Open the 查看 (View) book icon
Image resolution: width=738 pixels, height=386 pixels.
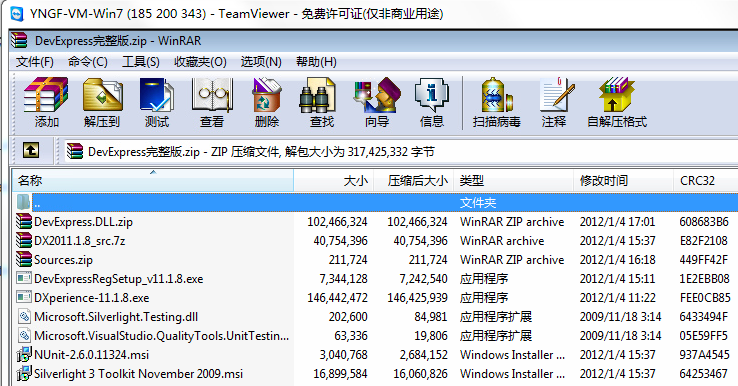(212, 102)
